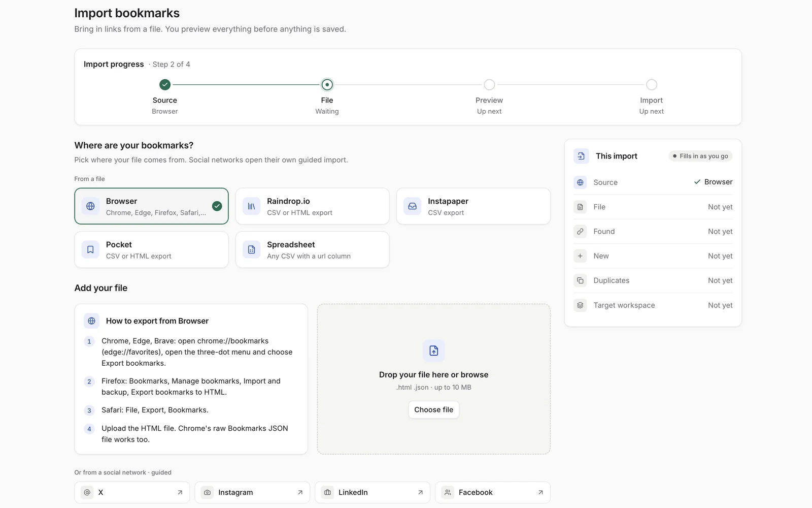812x508 pixels.
Task: Click the Pocket bookmark icon
Action: coord(90,249)
